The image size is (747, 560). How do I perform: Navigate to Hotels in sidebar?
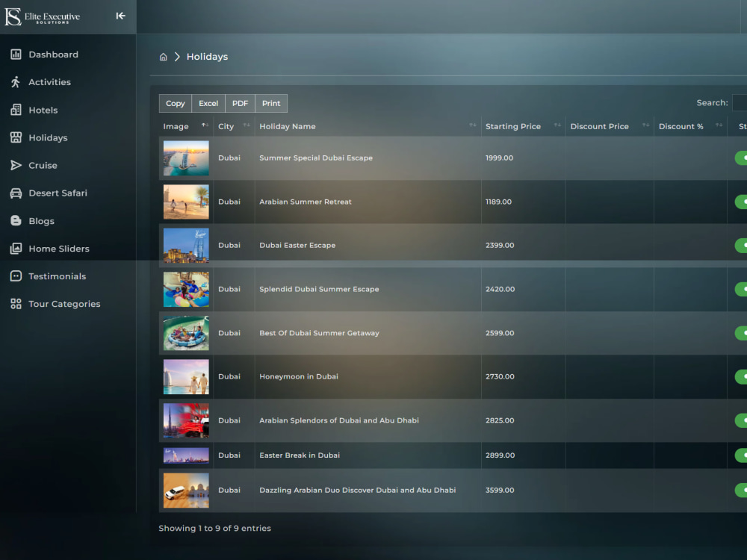click(43, 110)
